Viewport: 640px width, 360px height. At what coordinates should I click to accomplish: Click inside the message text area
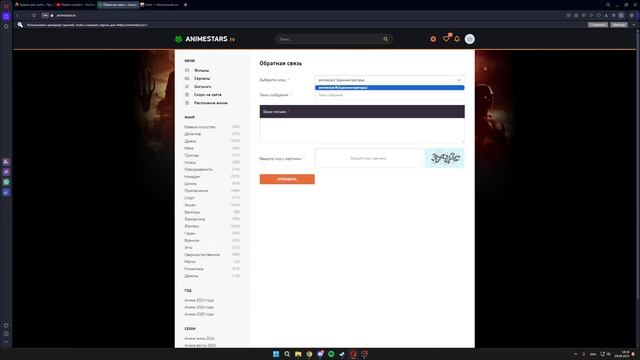click(362, 130)
